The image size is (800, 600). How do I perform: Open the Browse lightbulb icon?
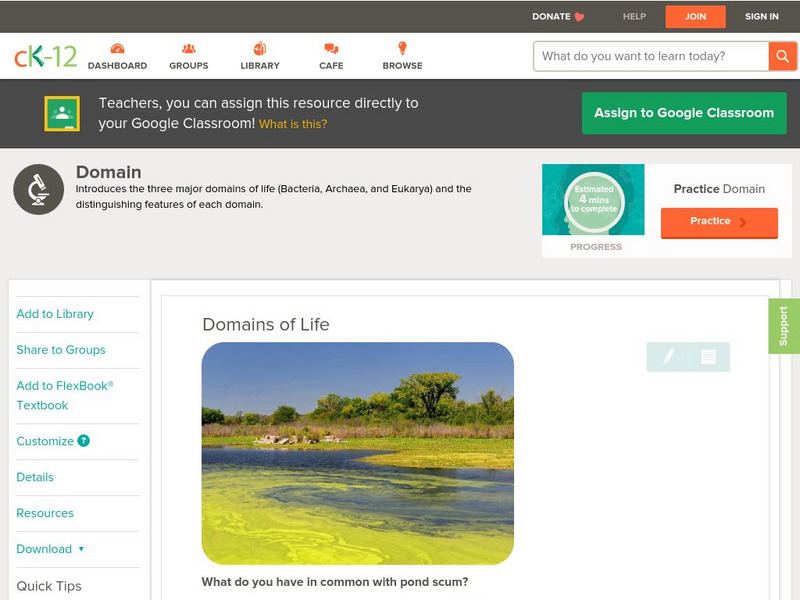(403, 48)
